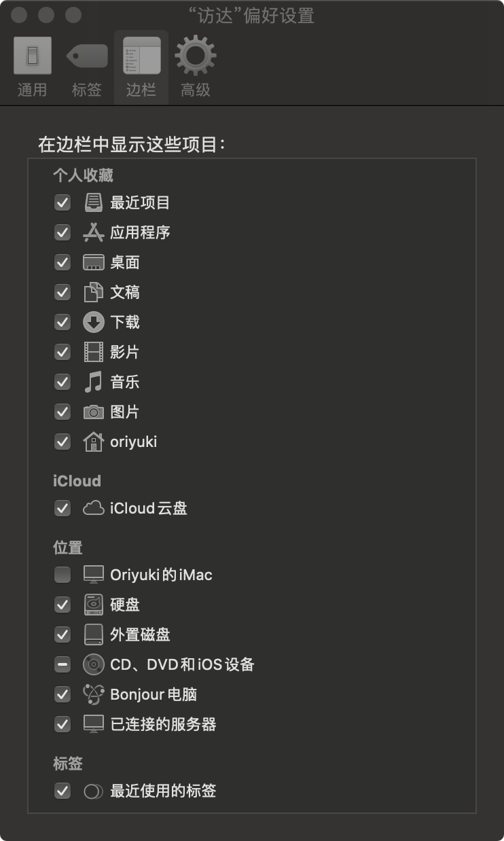Switch to the 标签 (Tags) pane

pyautogui.click(x=86, y=68)
